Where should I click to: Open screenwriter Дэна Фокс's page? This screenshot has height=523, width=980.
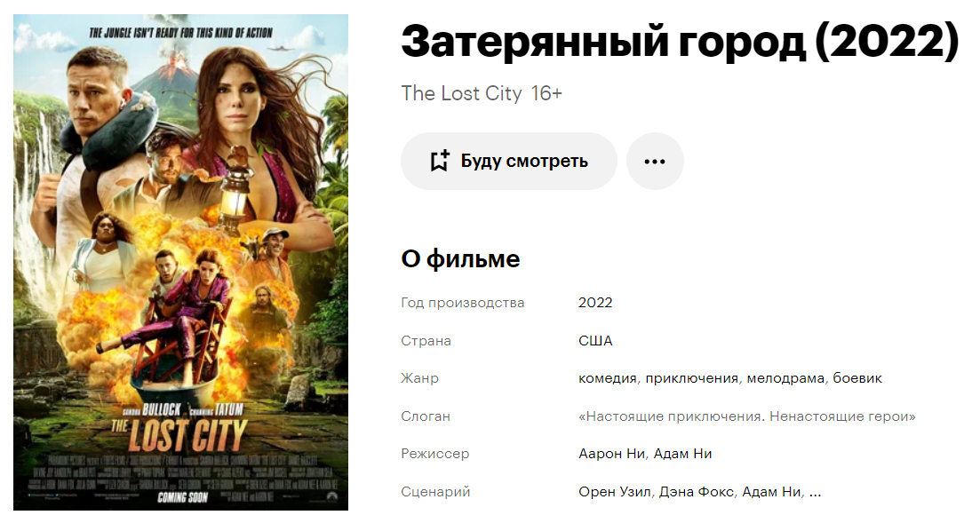pos(697,492)
